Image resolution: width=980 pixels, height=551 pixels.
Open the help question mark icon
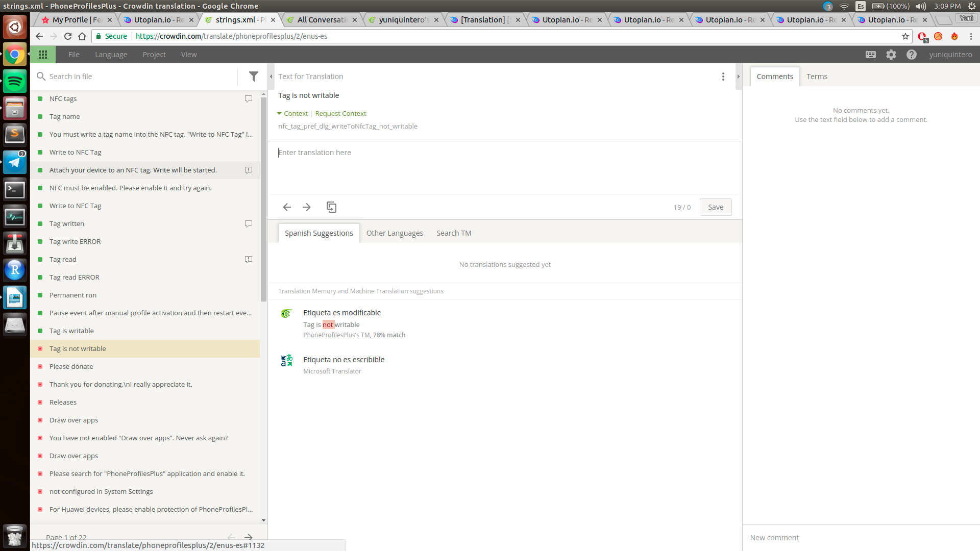tap(912, 55)
